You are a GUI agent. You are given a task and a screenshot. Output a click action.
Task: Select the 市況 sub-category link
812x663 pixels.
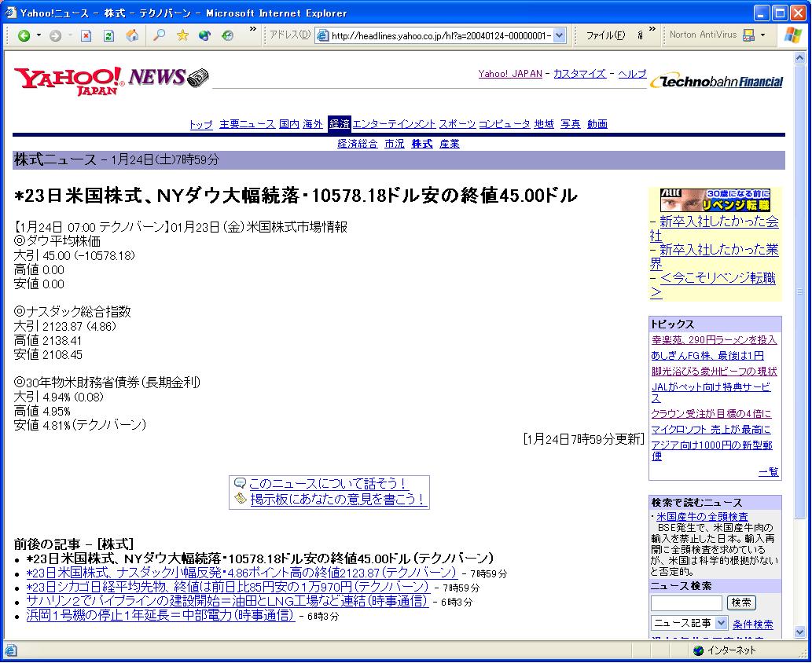pos(394,144)
